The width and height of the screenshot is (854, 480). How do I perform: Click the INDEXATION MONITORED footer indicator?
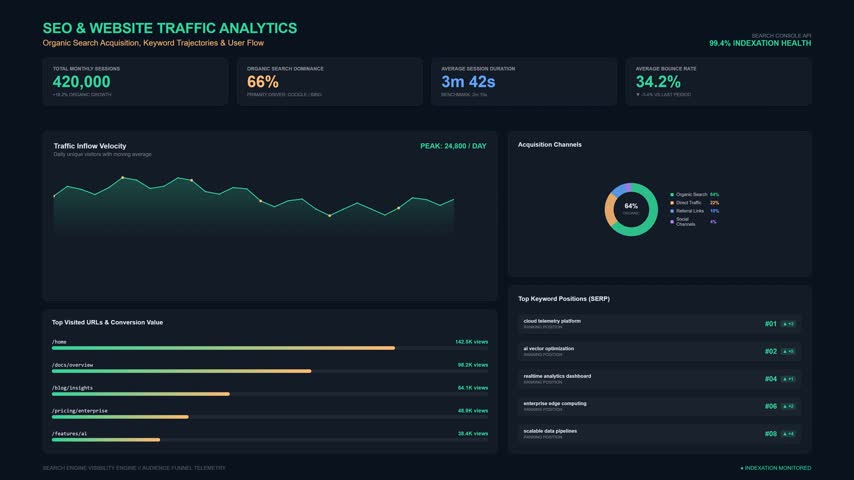(776, 468)
